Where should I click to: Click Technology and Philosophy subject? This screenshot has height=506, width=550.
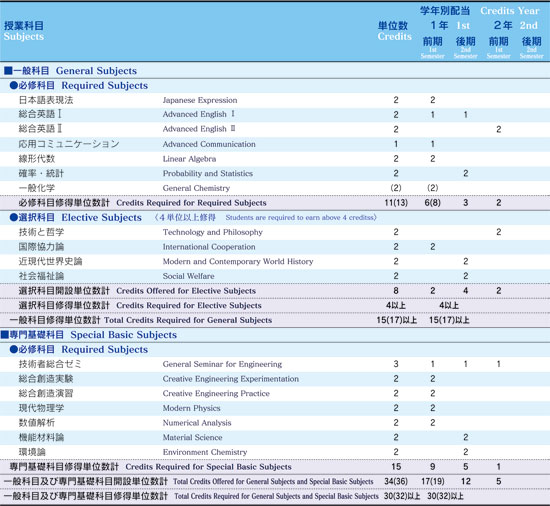[x=213, y=232]
